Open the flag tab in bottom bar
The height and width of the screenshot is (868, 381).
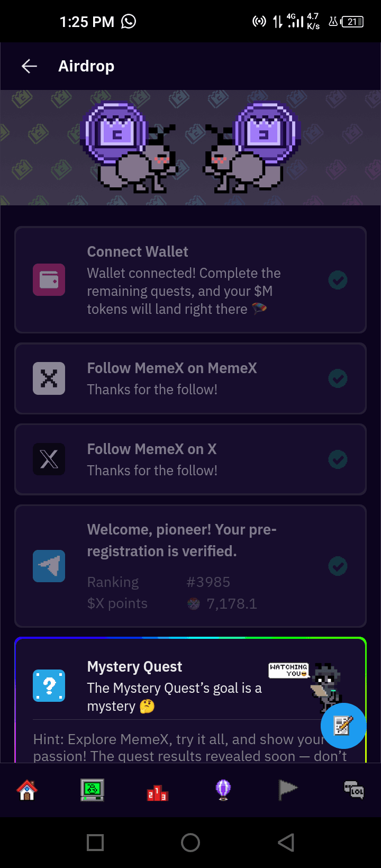point(288,790)
